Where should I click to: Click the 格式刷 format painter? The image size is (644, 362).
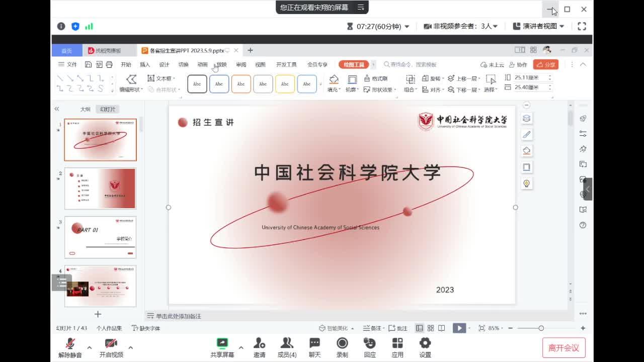[376, 78]
